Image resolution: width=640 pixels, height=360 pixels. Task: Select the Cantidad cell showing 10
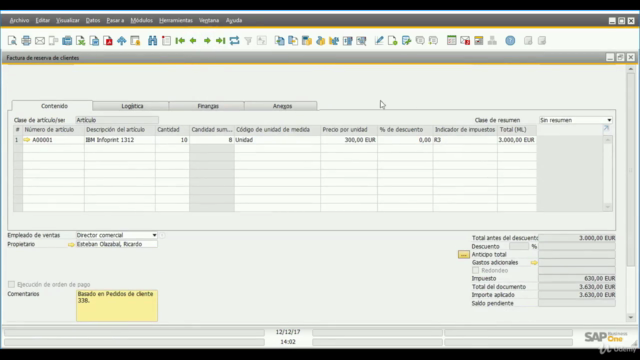tap(172, 140)
